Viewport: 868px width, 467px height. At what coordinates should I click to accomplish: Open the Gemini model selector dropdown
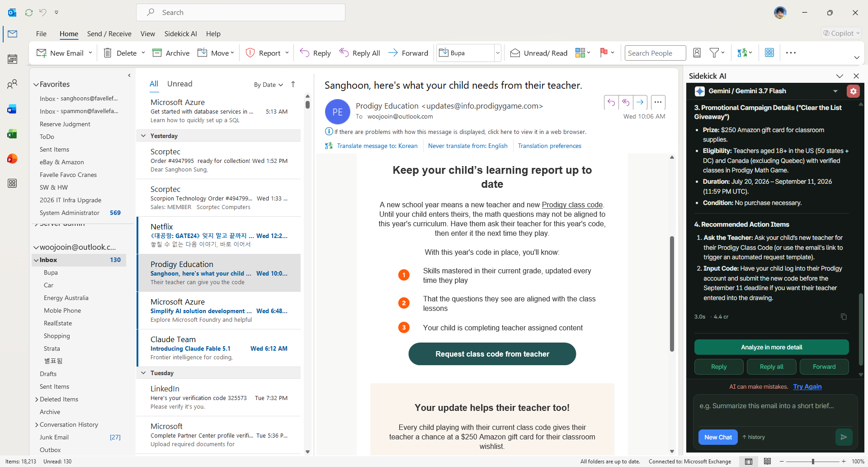(x=835, y=91)
